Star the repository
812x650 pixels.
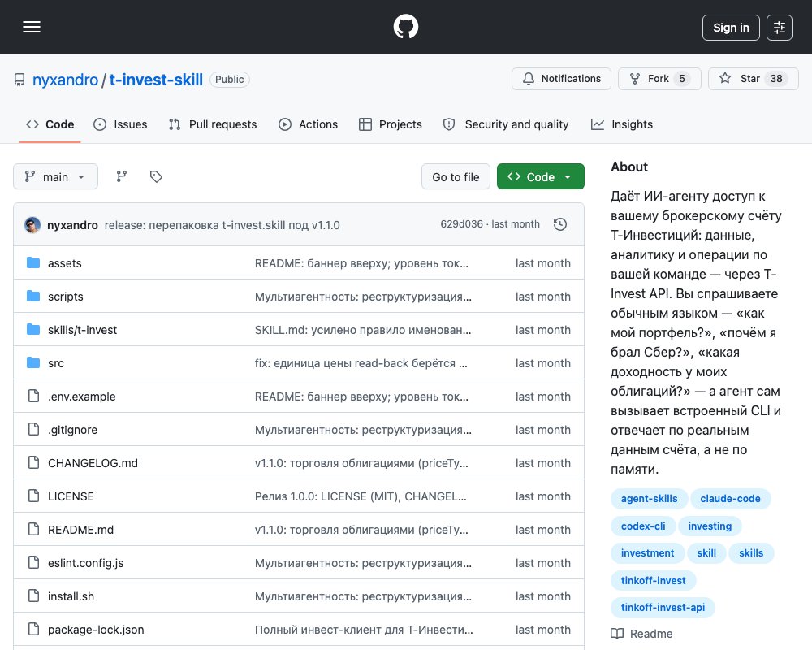(x=753, y=79)
